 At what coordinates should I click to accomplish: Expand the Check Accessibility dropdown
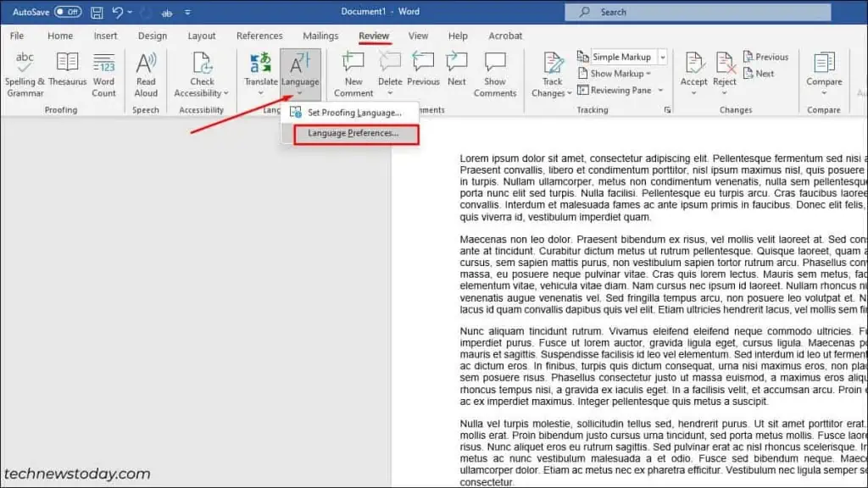coord(202,93)
